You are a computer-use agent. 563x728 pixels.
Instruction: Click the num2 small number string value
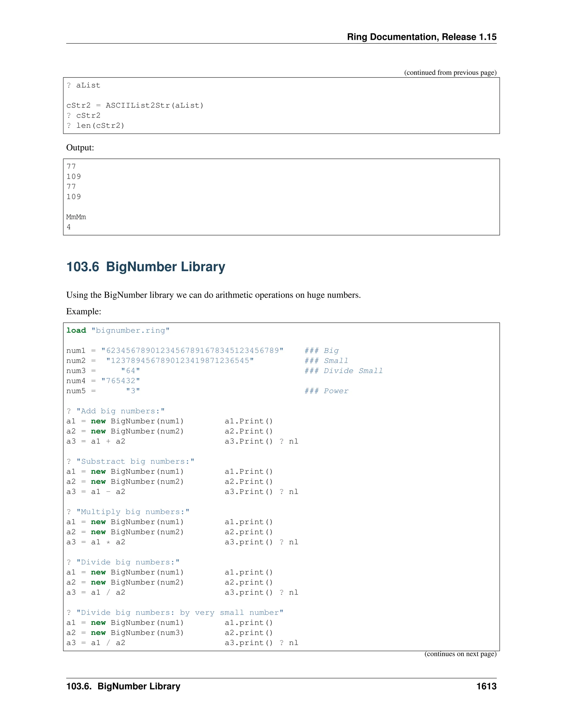click(180, 360)
